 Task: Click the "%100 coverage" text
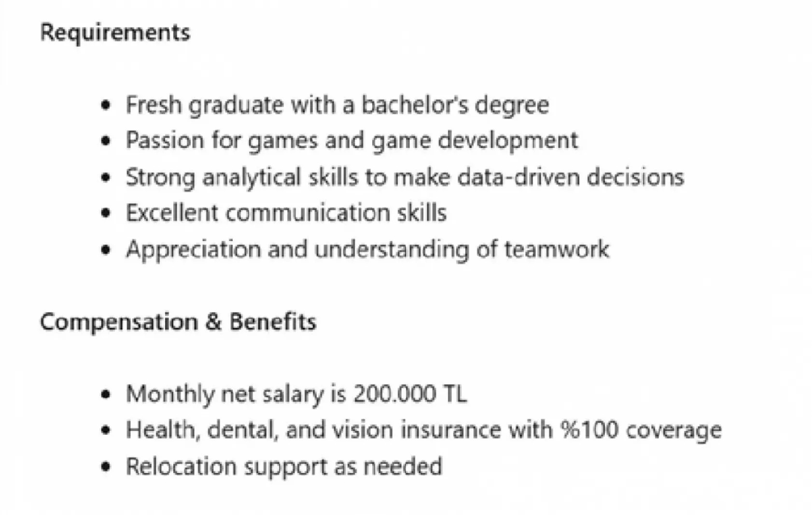(x=641, y=430)
